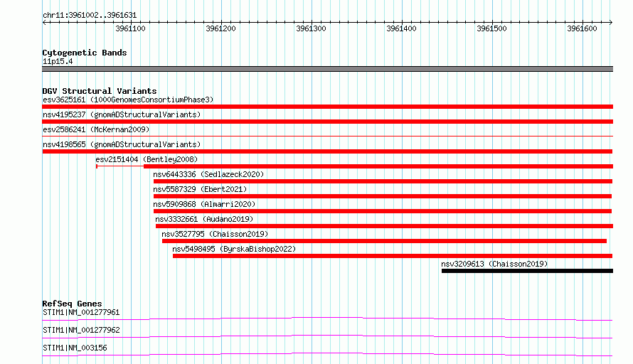
Task: Open nsv5909868 Almarri2020 label
Action: [x=204, y=204]
